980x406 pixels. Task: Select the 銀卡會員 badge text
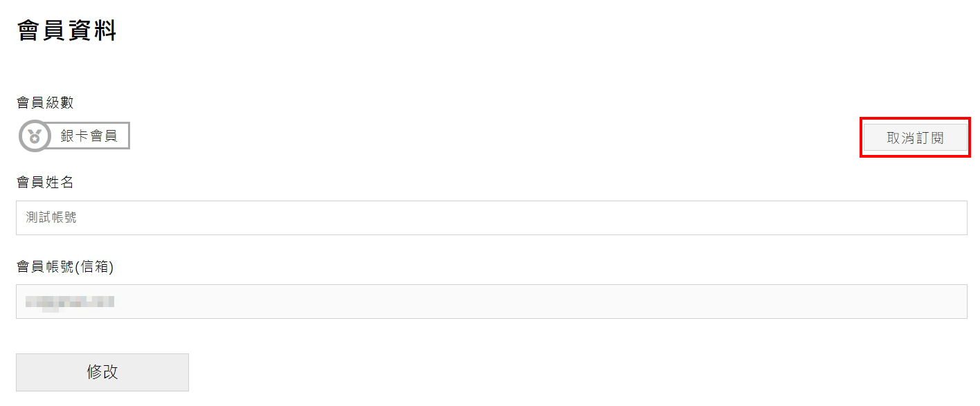[89, 136]
